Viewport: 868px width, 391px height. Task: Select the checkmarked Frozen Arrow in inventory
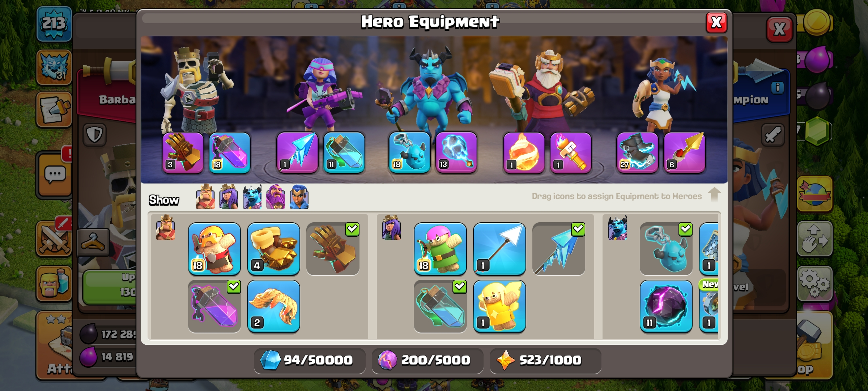[x=558, y=249]
